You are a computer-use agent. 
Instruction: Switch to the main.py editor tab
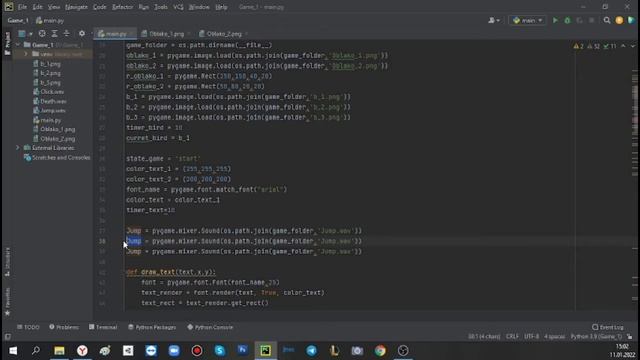(115, 34)
